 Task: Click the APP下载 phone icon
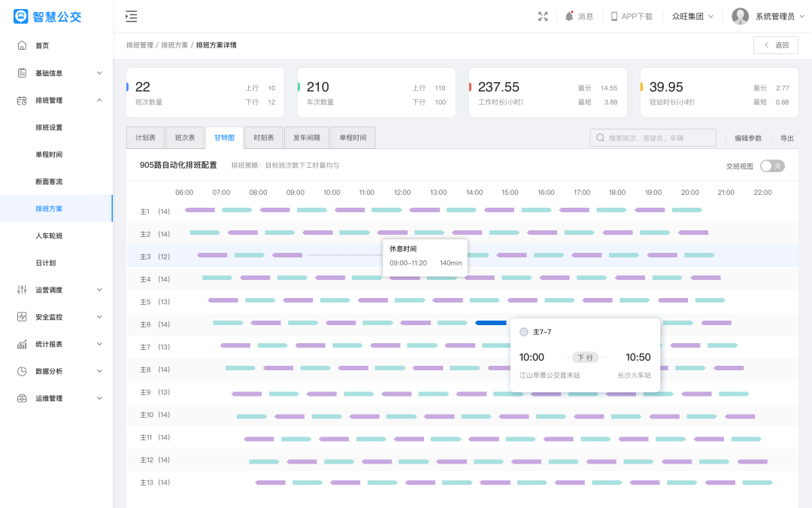[x=614, y=17]
